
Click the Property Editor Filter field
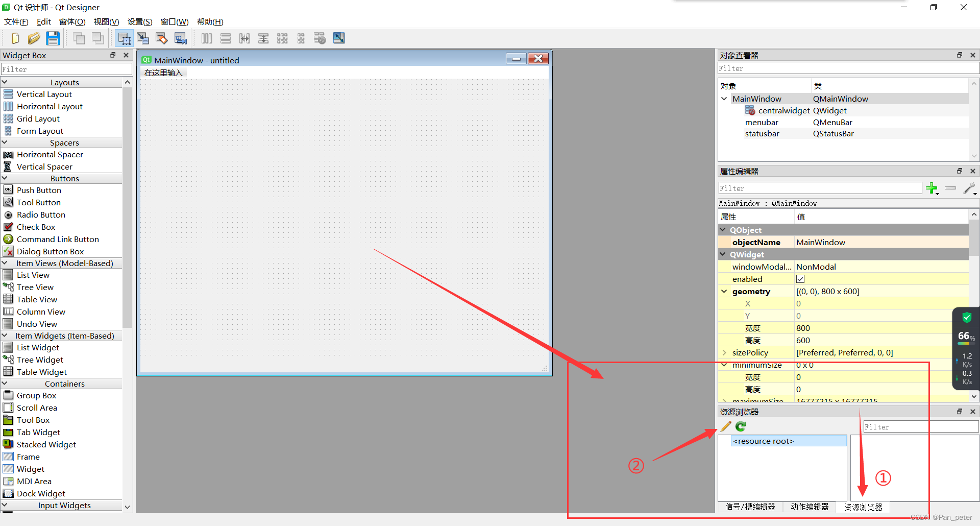pyautogui.click(x=820, y=188)
